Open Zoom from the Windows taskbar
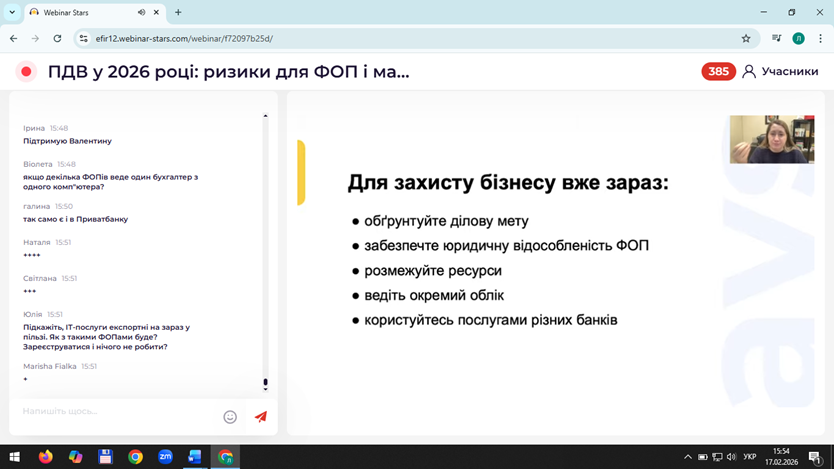 coord(165,457)
